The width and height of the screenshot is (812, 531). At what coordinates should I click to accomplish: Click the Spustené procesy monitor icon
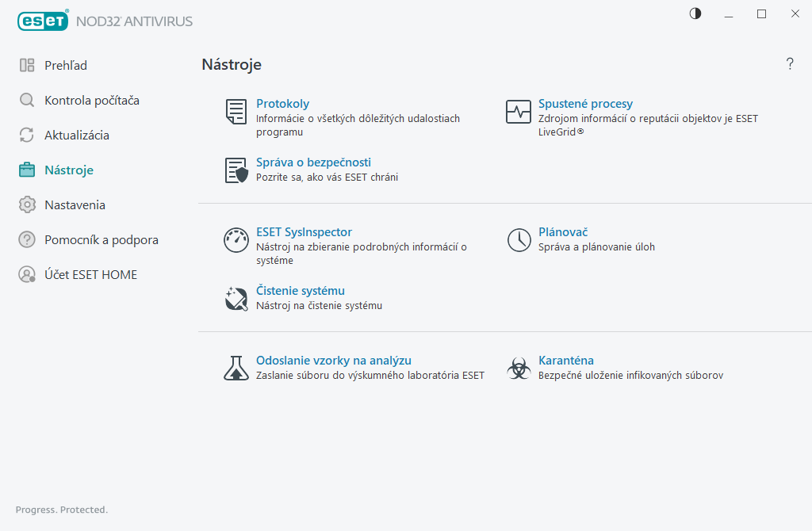tap(518, 112)
